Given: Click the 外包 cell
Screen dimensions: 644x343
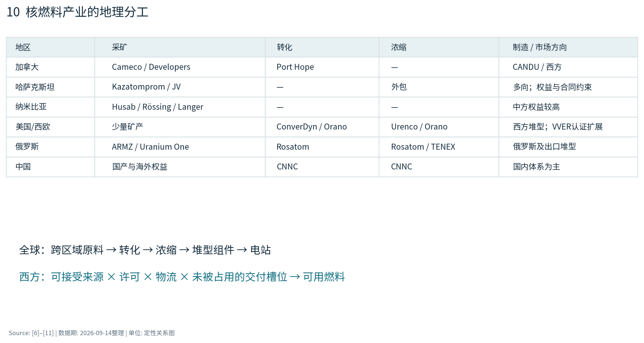Looking at the screenshot, I should point(439,87).
